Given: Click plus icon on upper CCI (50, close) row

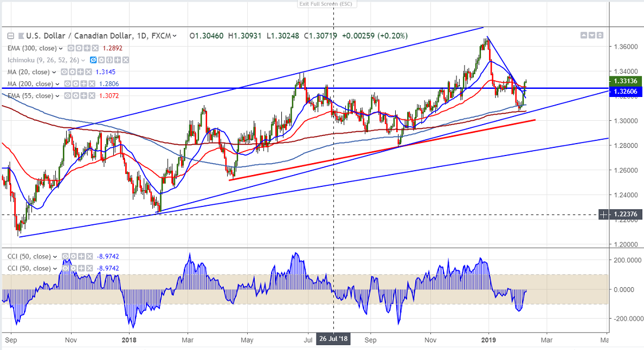Looking at the screenshot, I should (x=81, y=256).
